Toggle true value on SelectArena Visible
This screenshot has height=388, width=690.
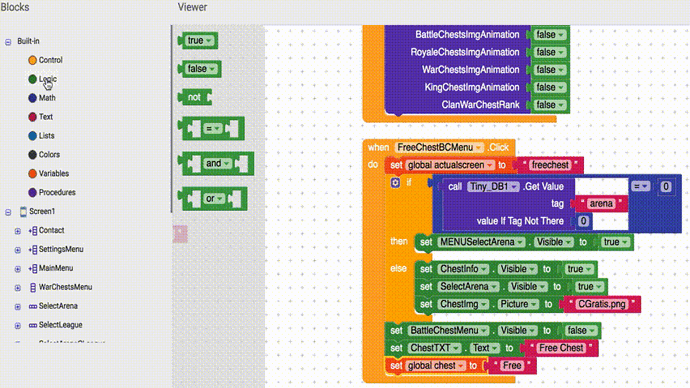(x=590, y=287)
